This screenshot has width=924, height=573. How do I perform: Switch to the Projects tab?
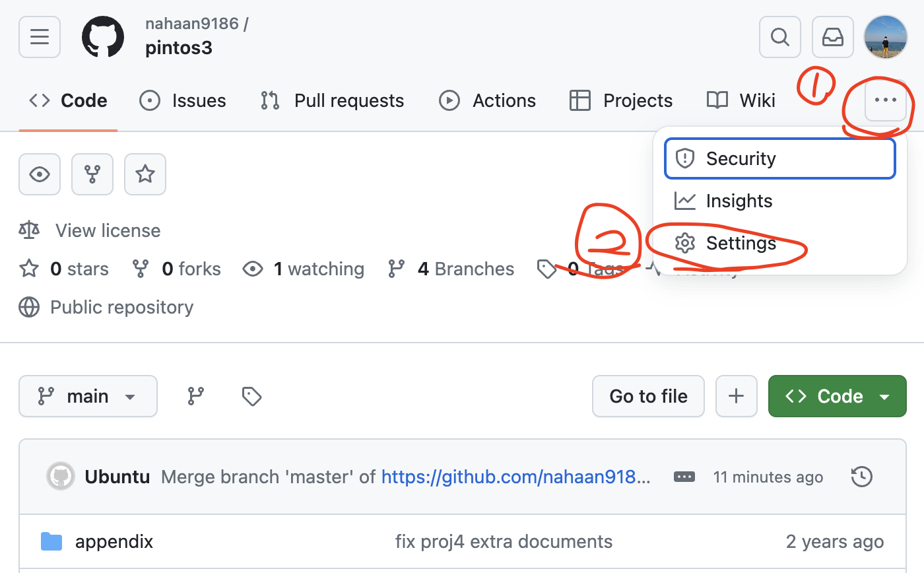pyautogui.click(x=621, y=100)
